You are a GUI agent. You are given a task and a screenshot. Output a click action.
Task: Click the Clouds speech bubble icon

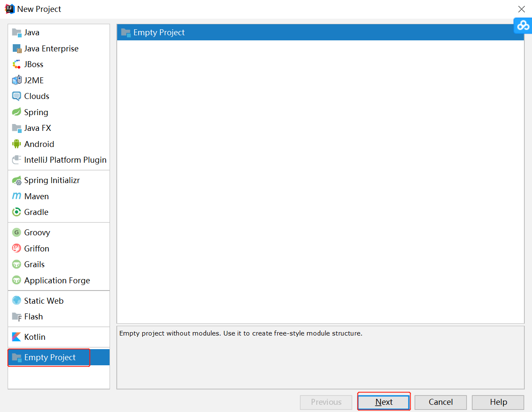(x=17, y=96)
